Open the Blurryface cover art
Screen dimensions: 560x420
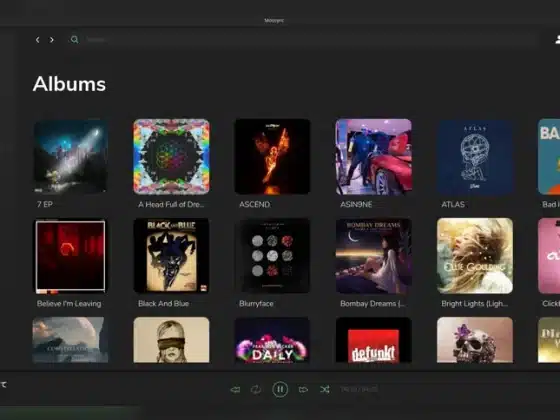tap(272, 256)
